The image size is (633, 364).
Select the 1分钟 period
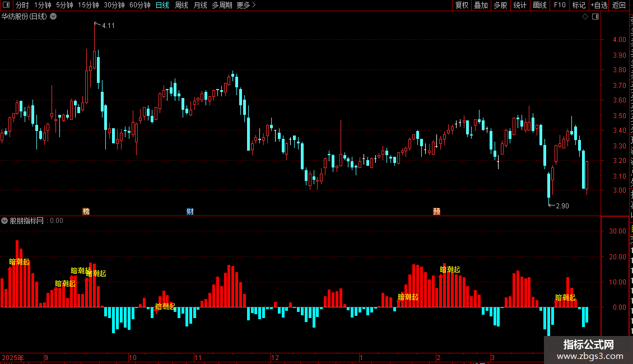pyautogui.click(x=43, y=5)
